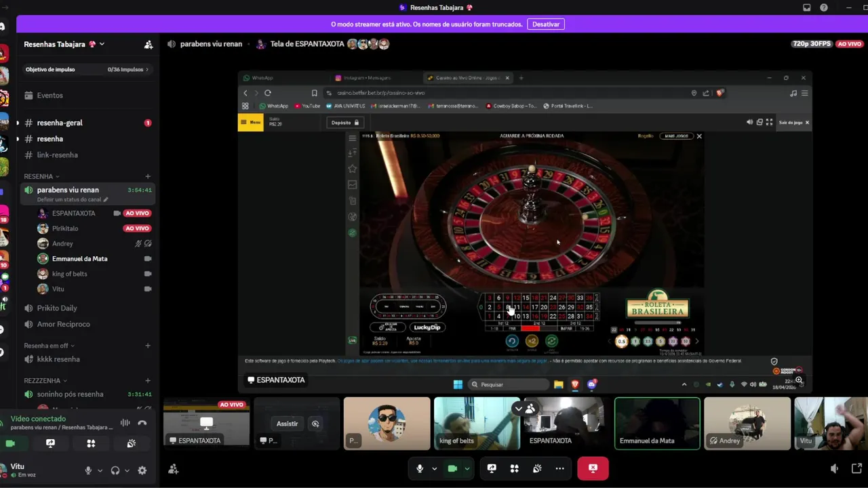The height and width of the screenshot is (488, 868).
Task: Click Andrey in the voice user list
Action: coord(62,244)
